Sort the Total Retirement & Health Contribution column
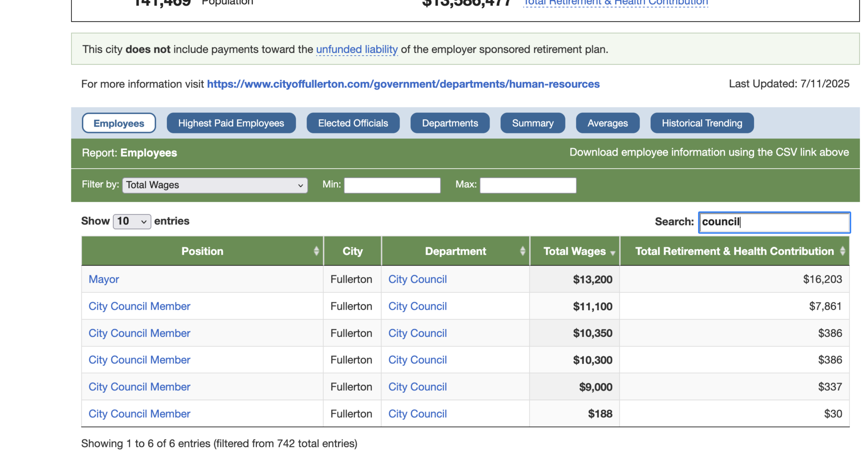The width and height of the screenshot is (868, 463). [842, 250]
